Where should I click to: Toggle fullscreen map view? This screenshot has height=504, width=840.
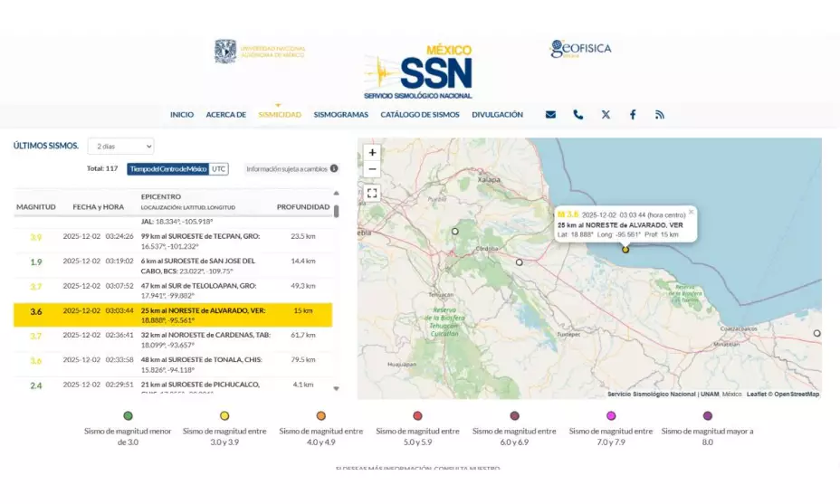372,194
